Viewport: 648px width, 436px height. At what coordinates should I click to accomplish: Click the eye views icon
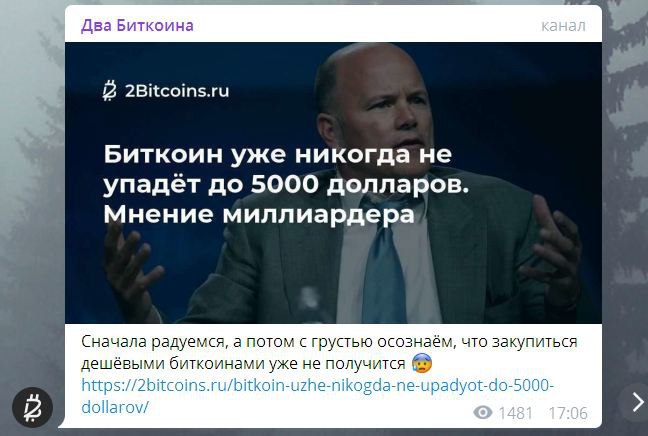click(483, 412)
